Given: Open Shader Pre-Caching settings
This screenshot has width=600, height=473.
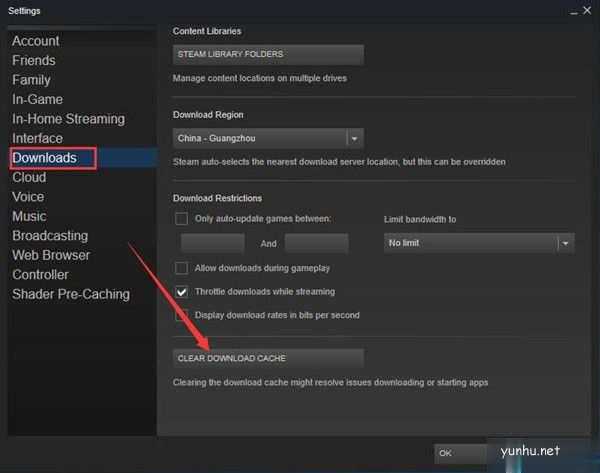Looking at the screenshot, I should [71, 294].
